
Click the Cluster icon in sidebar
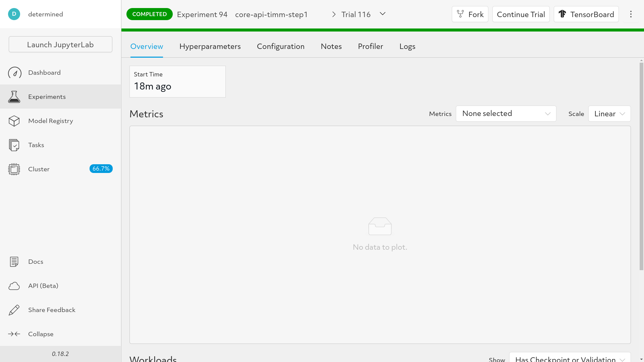point(14,168)
